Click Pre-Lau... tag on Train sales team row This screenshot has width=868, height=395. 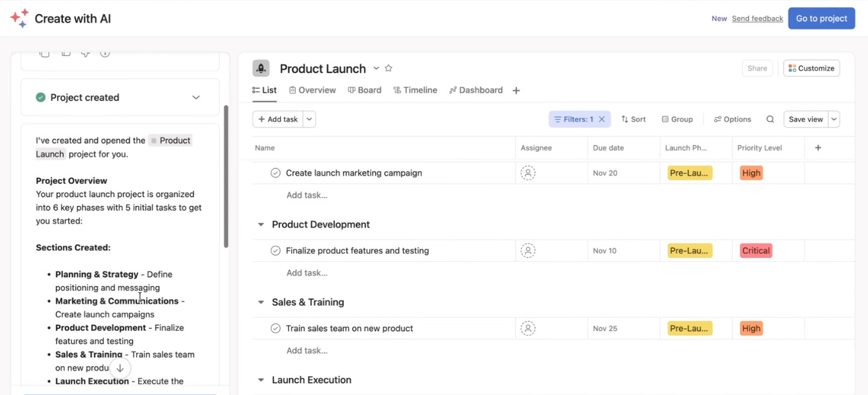click(690, 328)
